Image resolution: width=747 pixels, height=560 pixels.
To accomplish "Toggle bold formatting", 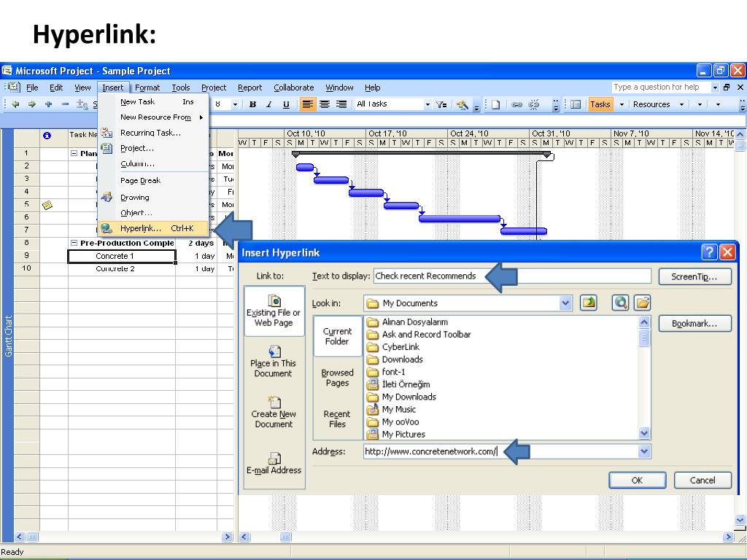I will pos(252,104).
